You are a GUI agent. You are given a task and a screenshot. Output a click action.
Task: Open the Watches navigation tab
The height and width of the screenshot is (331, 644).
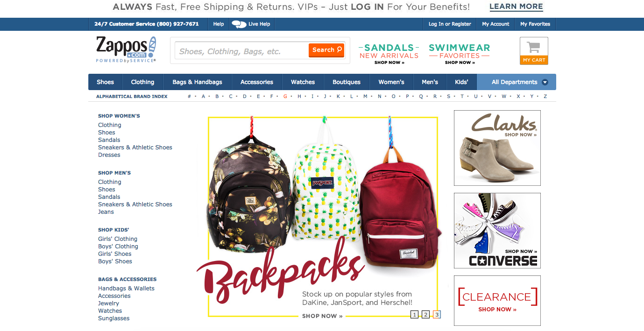tap(303, 82)
